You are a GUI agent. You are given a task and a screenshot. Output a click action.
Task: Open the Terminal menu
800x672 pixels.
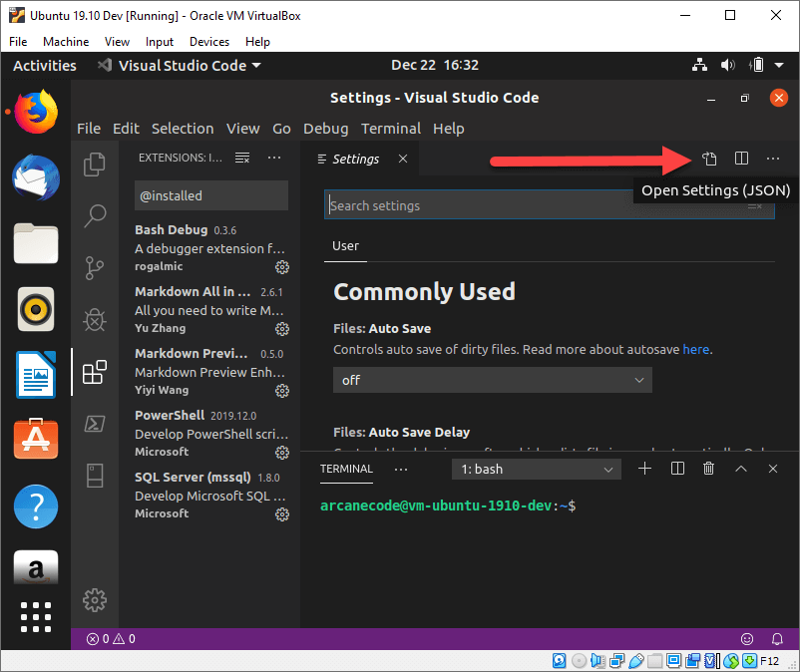point(391,129)
